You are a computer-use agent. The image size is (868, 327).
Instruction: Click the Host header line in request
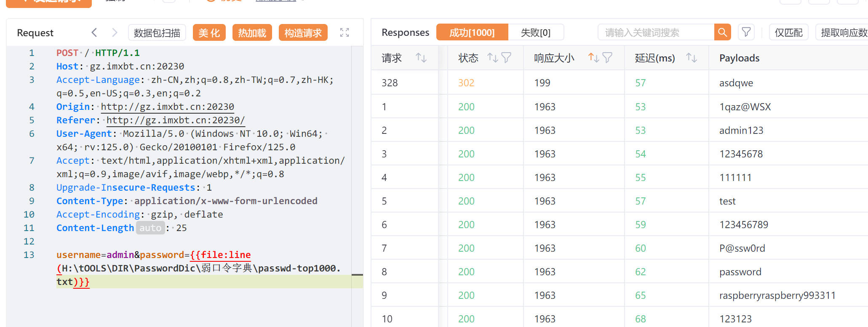click(x=120, y=66)
